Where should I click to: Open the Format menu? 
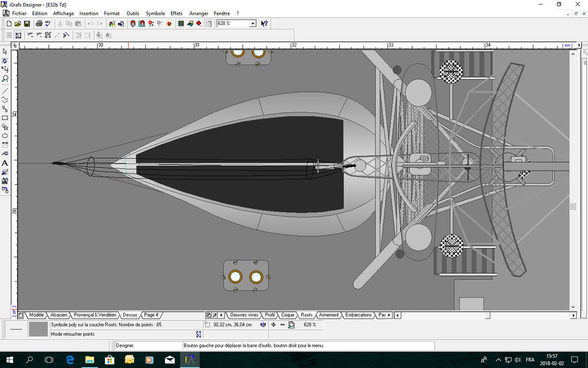pyautogui.click(x=112, y=14)
